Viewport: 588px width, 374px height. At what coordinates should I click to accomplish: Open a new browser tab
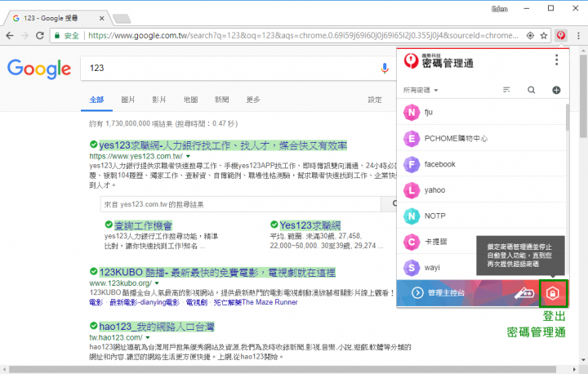click(122, 18)
